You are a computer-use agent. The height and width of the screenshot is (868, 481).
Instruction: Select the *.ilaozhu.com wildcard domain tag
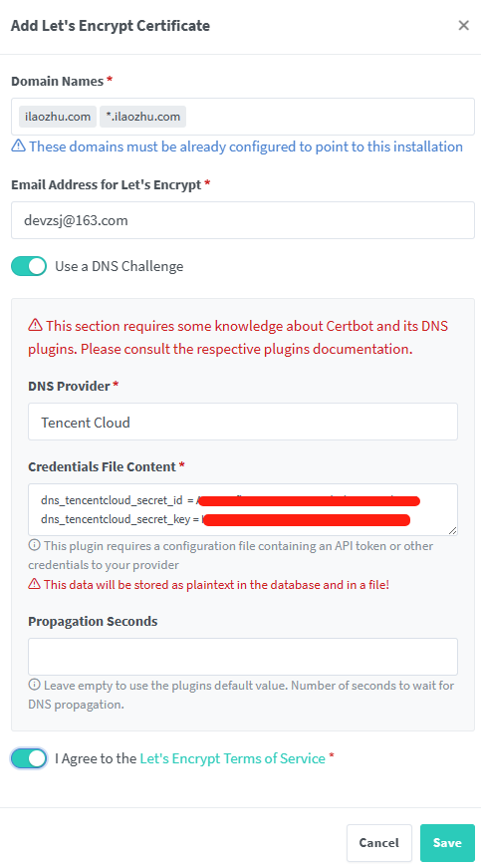pyautogui.click(x=142, y=117)
